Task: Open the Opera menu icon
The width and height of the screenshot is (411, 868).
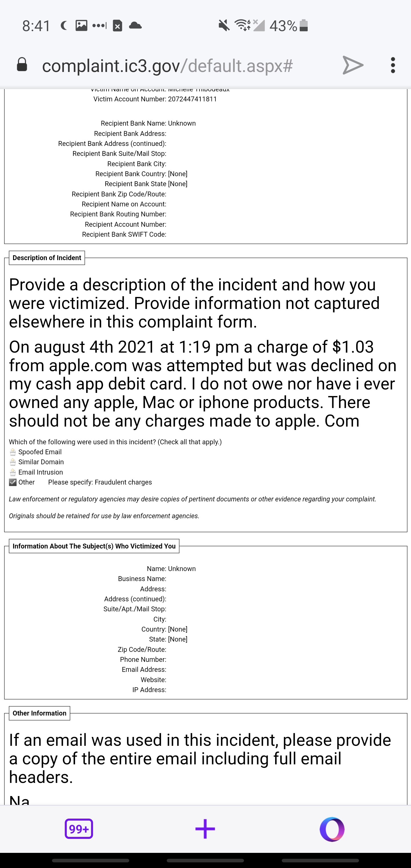Action: point(332,829)
